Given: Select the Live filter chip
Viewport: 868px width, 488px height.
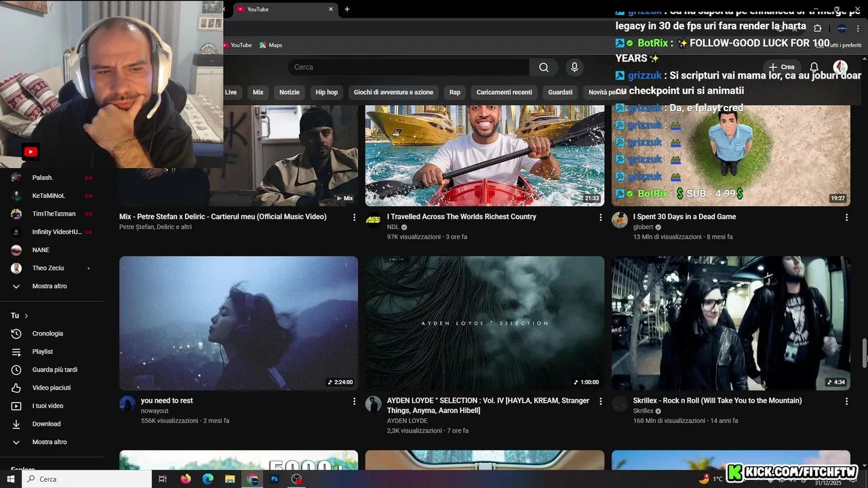Looking at the screenshot, I should [231, 92].
